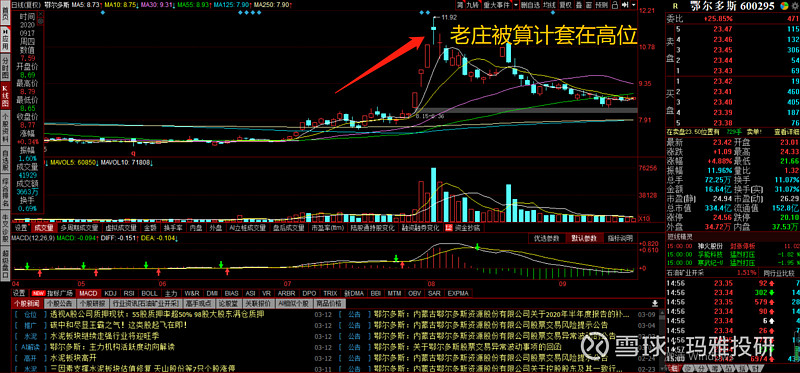The height and width of the screenshot is (373, 800).
Task: Select the 金额 indicator tab
Action: click(150, 228)
